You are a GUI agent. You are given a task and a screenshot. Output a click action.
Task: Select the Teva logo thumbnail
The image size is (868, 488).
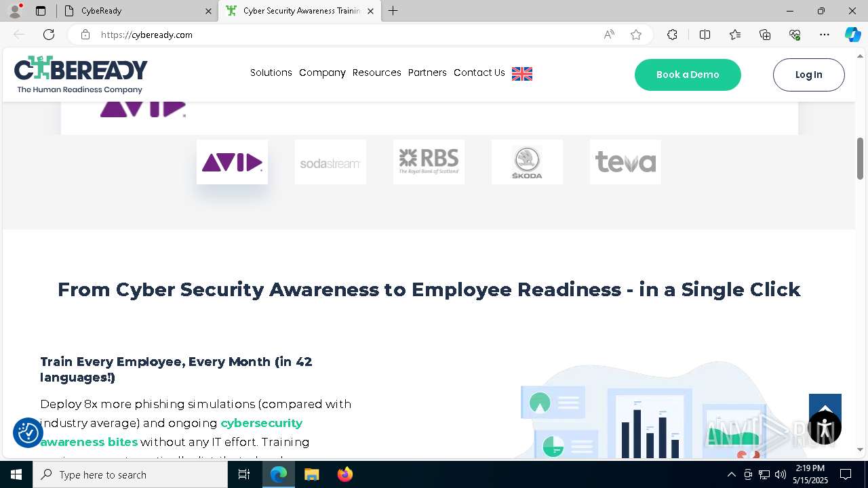click(625, 162)
